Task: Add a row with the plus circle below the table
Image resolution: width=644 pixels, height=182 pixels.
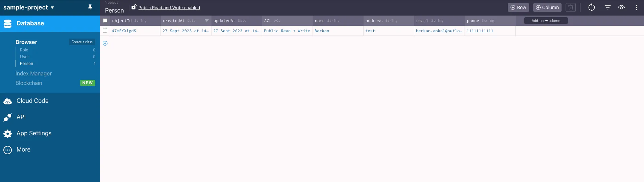Action: click(x=105, y=43)
